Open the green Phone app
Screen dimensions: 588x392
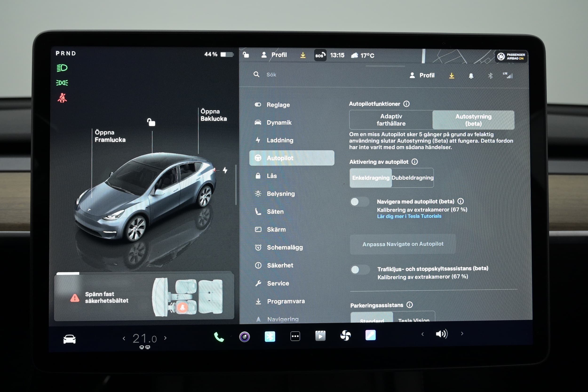tap(219, 337)
